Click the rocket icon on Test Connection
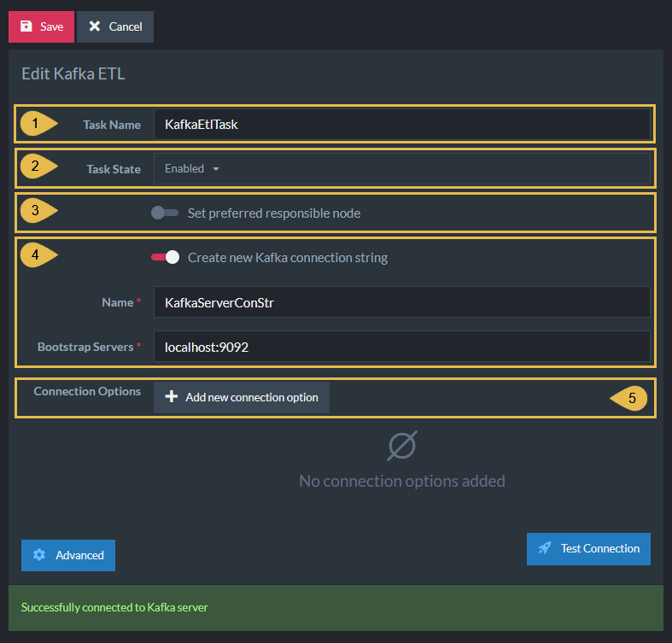The width and height of the screenshot is (672, 643). click(545, 548)
